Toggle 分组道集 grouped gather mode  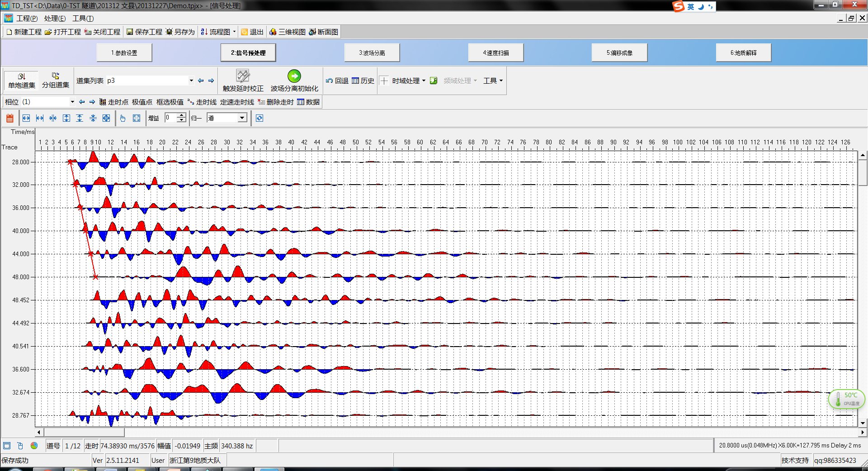(55, 81)
